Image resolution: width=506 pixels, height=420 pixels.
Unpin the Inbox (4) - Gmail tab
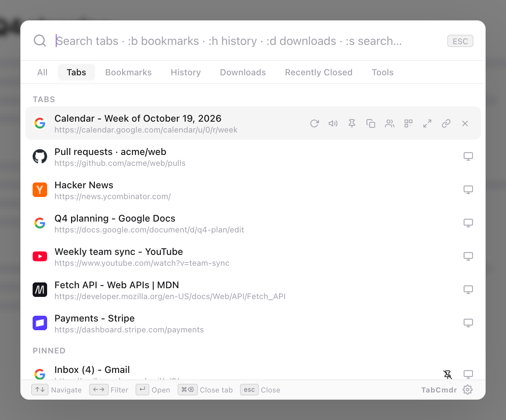pos(448,374)
